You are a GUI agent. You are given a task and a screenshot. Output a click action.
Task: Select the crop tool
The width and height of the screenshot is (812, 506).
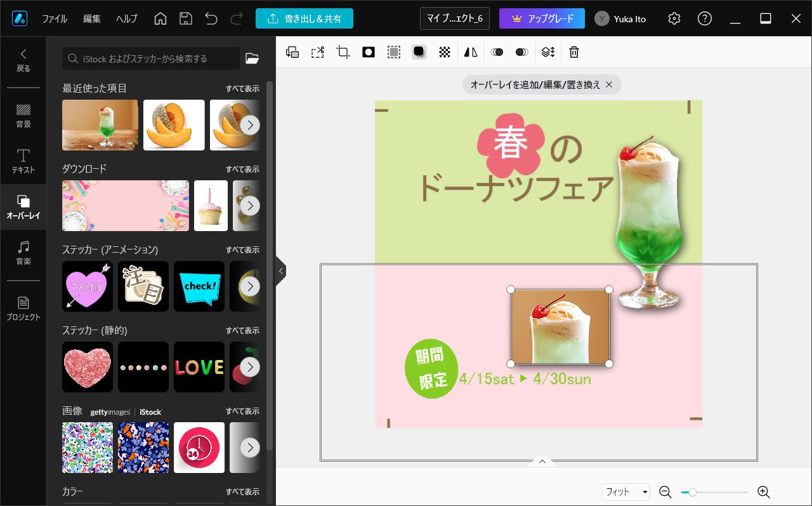coord(343,52)
